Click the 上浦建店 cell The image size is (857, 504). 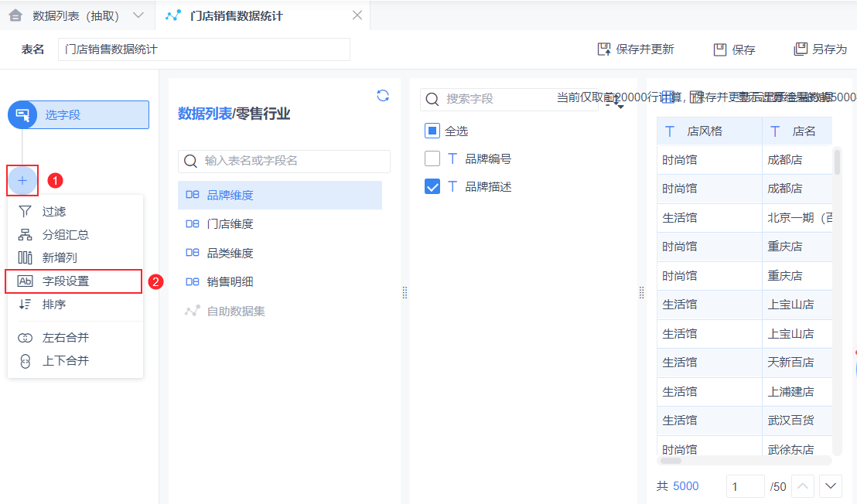pos(797,391)
